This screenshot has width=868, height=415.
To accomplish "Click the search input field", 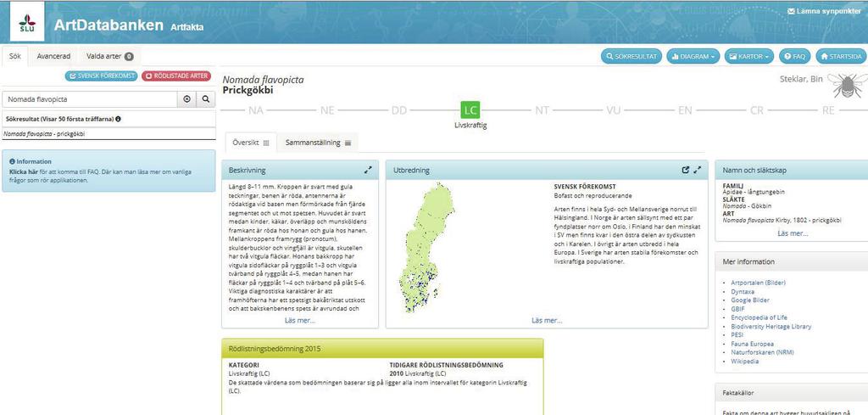I will [x=90, y=99].
